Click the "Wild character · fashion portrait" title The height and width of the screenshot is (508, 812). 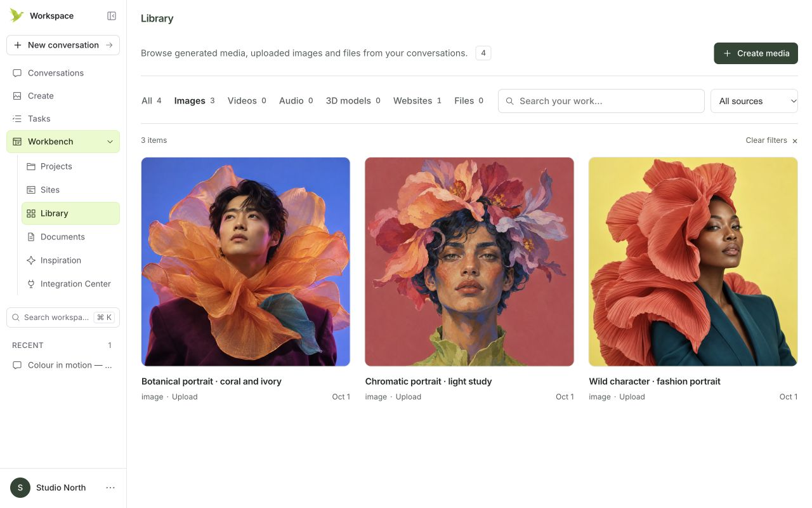coord(655,382)
